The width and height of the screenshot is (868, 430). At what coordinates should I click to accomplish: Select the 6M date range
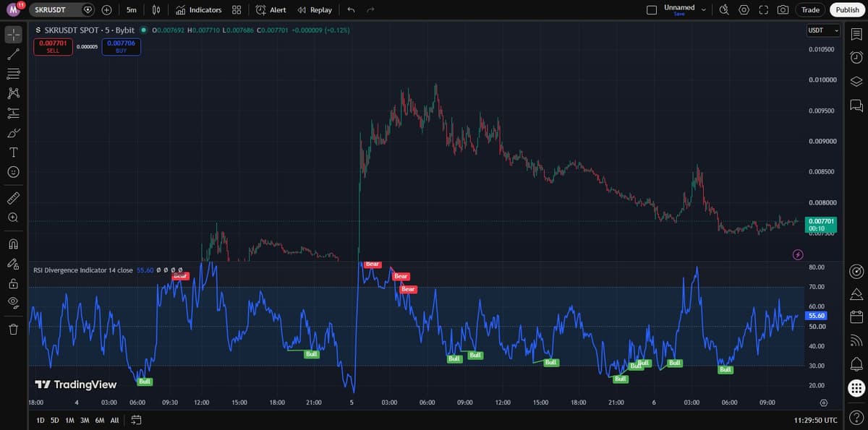(100, 420)
